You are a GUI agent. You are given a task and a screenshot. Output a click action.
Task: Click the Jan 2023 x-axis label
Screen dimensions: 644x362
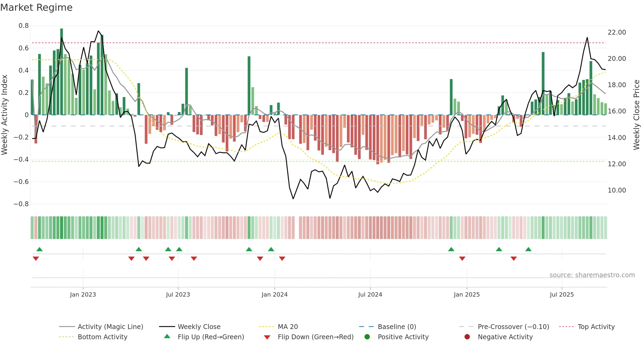[x=83, y=294]
